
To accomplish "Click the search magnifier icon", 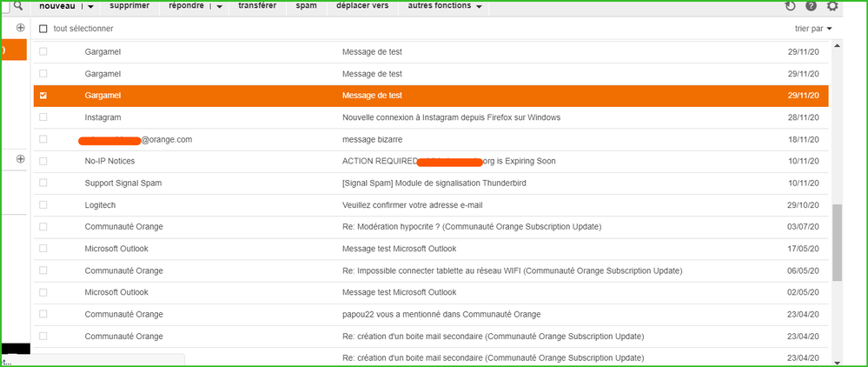I will pos(17,7).
